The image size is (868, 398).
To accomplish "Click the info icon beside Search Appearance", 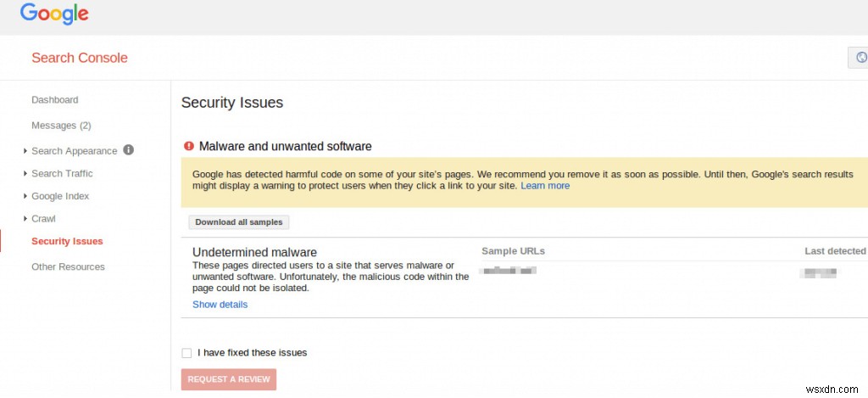I will coord(129,150).
